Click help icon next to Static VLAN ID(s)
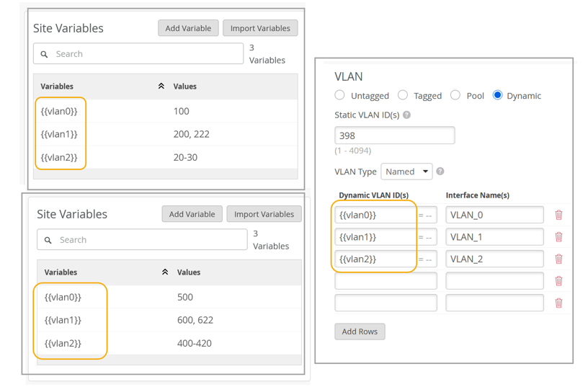Viewport: 588px width, 387px height. pos(407,115)
